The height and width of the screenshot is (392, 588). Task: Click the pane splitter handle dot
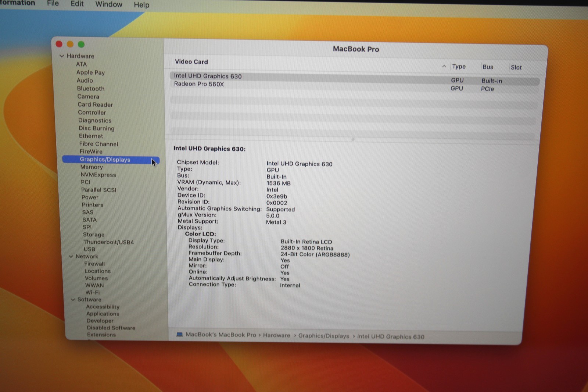click(353, 139)
